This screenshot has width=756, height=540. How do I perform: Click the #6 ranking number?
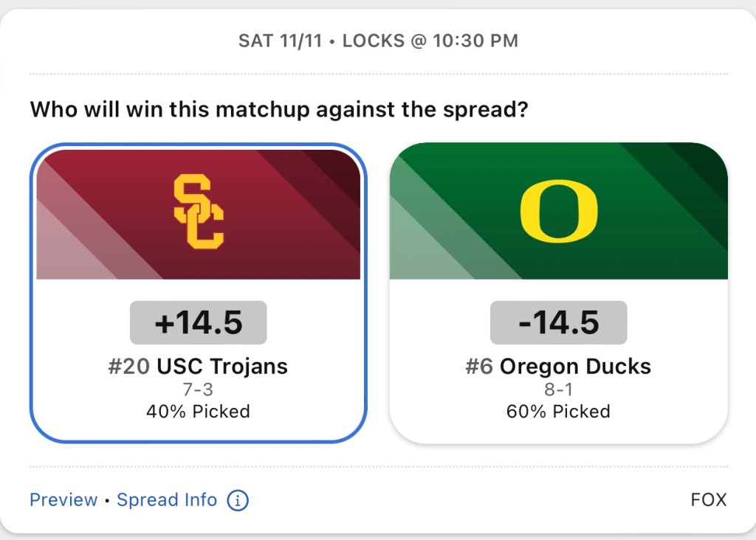pos(479,366)
